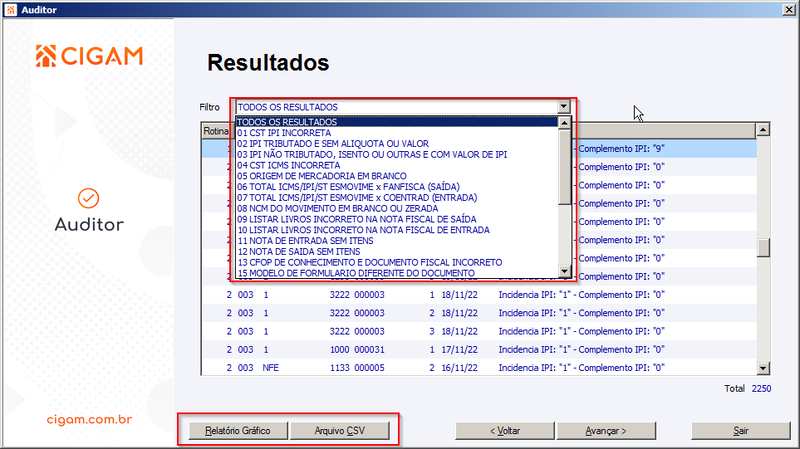Viewport: 800px width, 449px height.
Task: Select row 3222 000003 item 2
Action: [479, 313]
